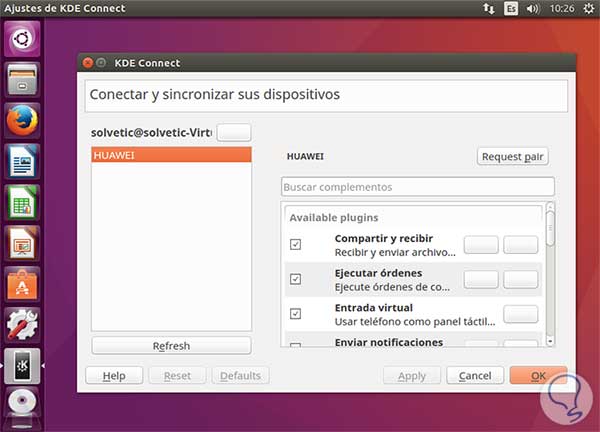Confirm with the OK button
Screen dimensions: 600x432
point(538,376)
